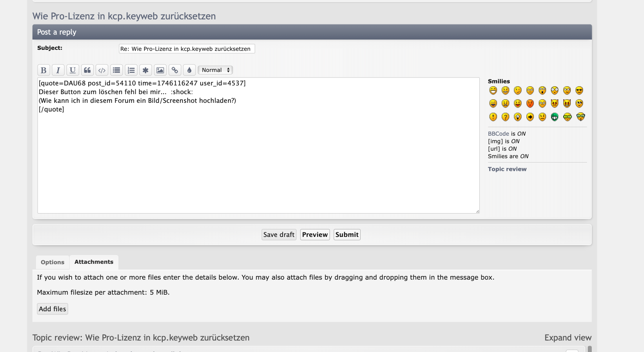Insert code tag with the code button
Viewport: 644px width, 352px height.
[102, 70]
